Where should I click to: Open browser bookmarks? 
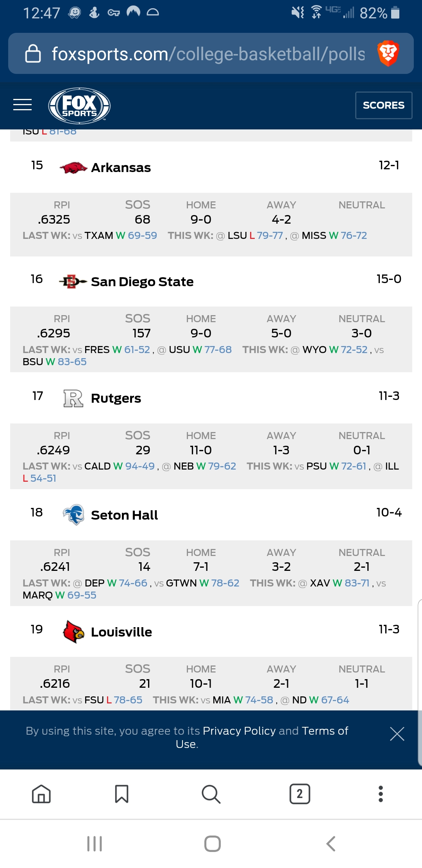(122, 794)
